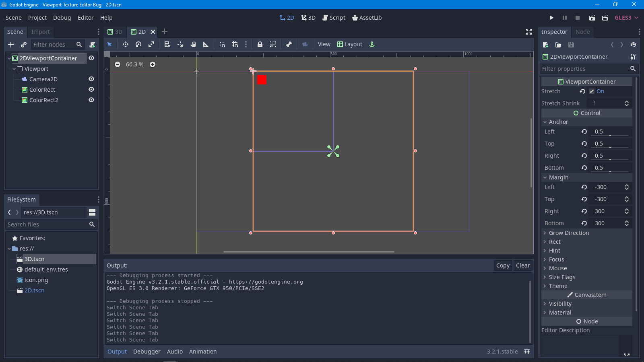Toggle smart snapping in the toolbar

coord(223,44)
